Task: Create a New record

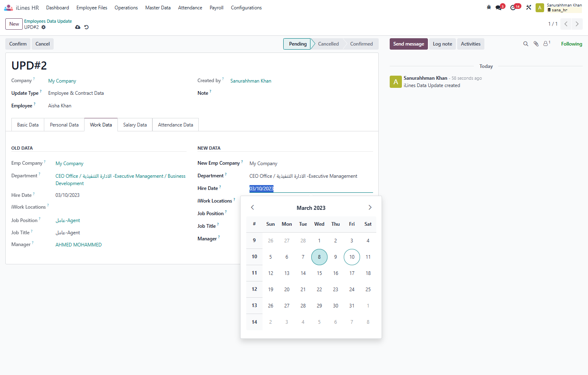Action: coord(14,24)
